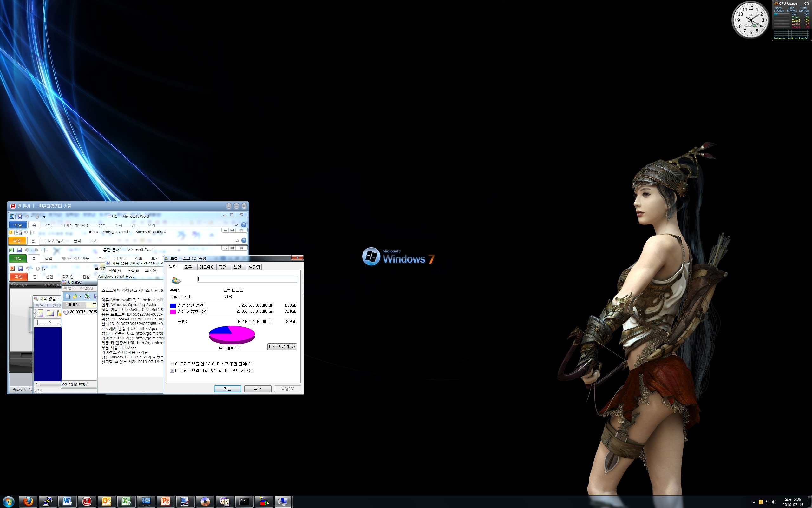The height and width of the screenshot is (508, 812).
Task: Click the Open CD/DVD icon in UltraISO's toolbar
Action: (87, 296)
